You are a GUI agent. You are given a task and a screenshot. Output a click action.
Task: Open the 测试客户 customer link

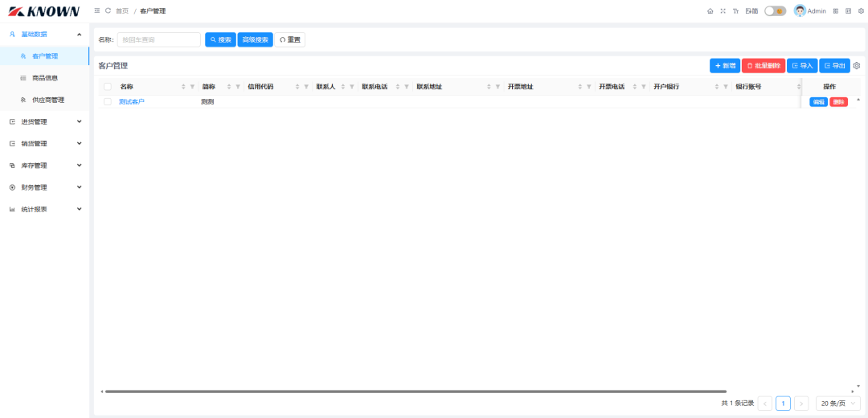click(132, 102)
